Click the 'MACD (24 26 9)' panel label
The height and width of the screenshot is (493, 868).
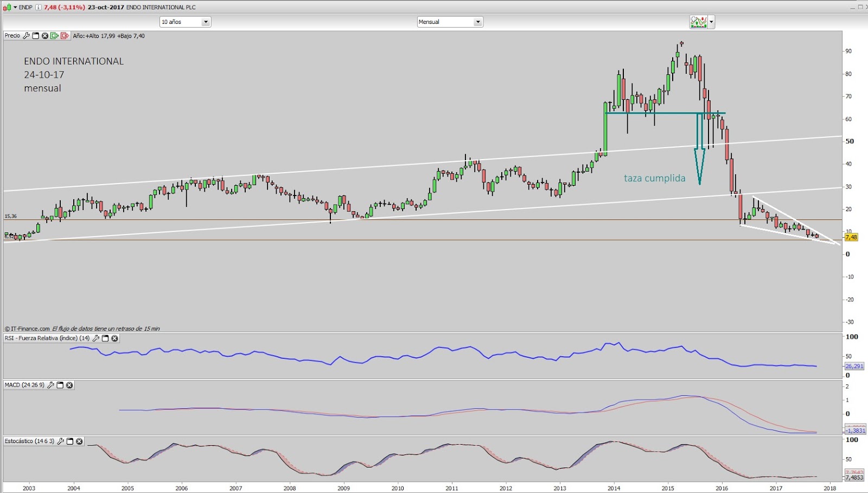[x=24, y=385]
